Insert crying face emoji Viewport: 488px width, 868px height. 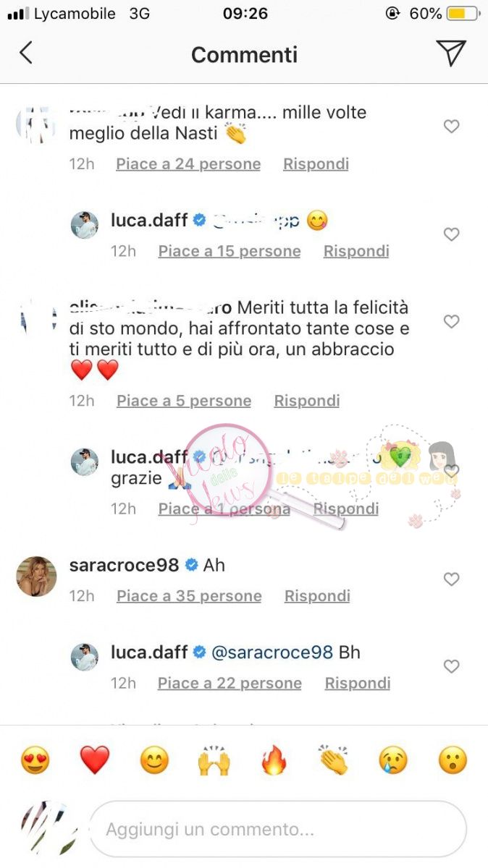pos(393,760)
